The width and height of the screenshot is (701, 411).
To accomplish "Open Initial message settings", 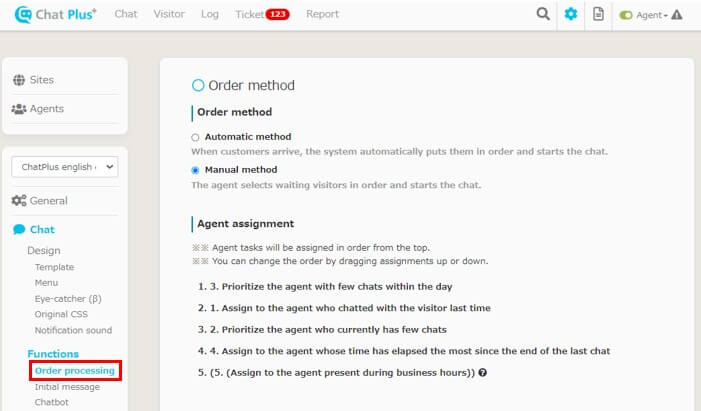I will 67,387.
